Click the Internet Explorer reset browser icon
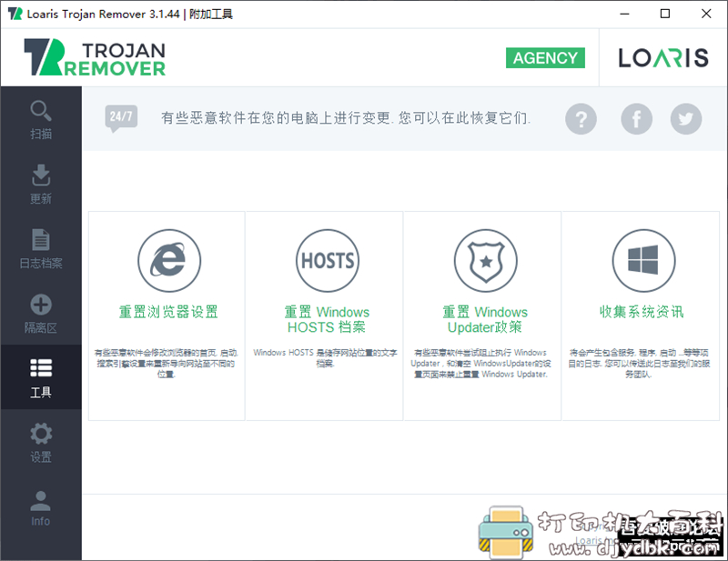 (x=169, y=260)
